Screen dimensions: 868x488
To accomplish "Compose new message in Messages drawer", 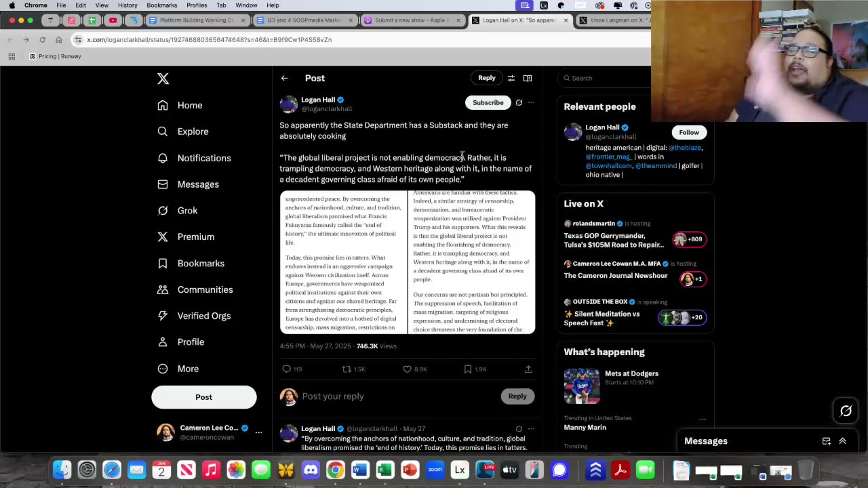I will click(x=826, y=441).
